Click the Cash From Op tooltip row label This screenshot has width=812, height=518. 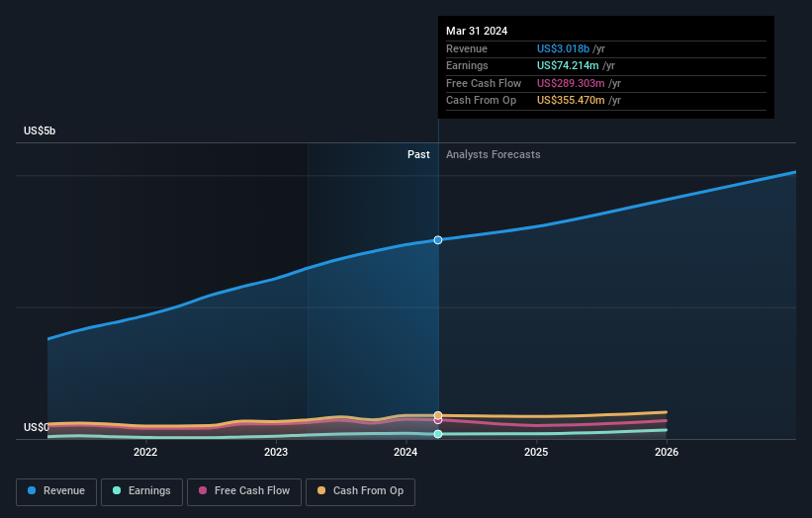(x=481, y=101)
